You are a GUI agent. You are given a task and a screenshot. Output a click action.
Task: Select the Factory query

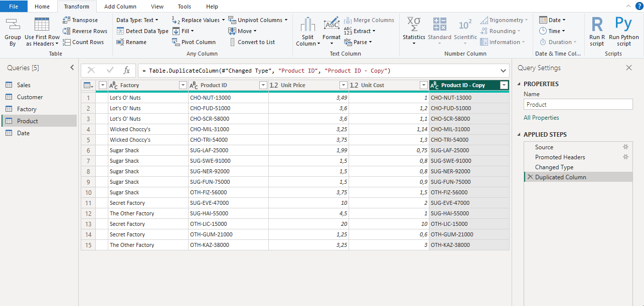click(39, 109)
